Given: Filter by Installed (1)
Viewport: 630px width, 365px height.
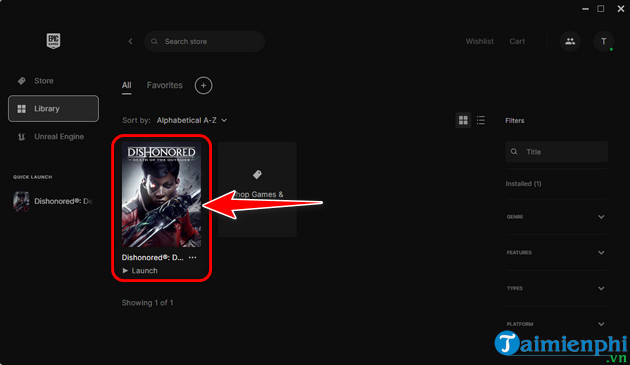Looking at the screenshot, I should click(523, 184).
